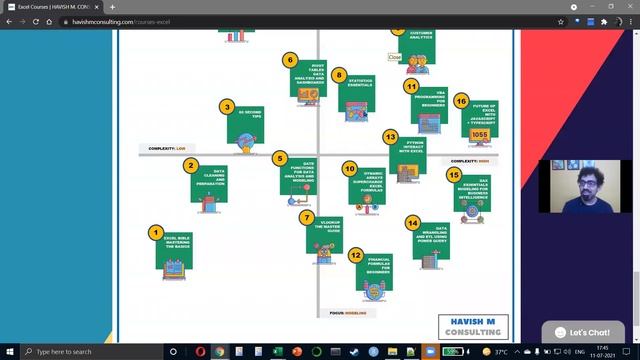Open course 3 60 Second Tips card
The image size is (640, 360).
click(x=245, y=124)
